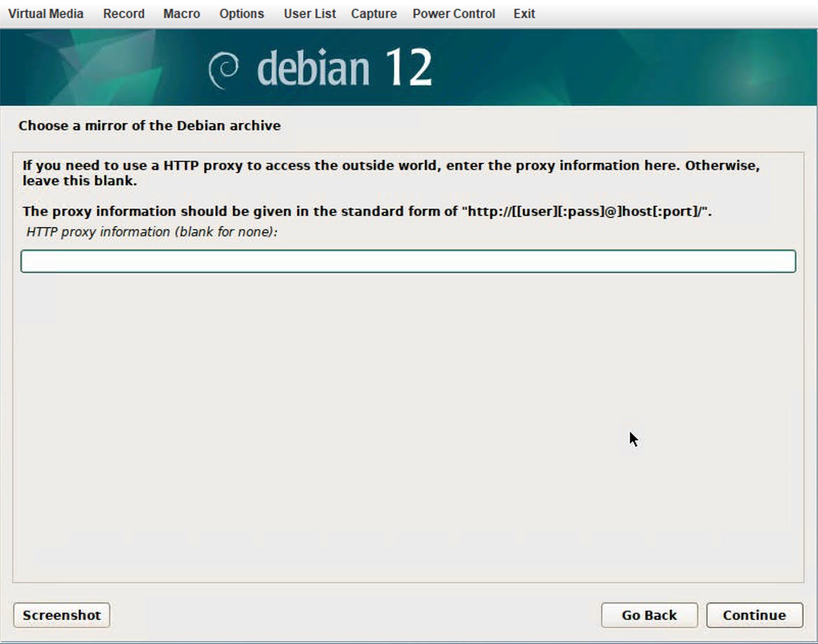Open the Power Control menu
This screenshot has height=644, width=818.
(453, 14)
